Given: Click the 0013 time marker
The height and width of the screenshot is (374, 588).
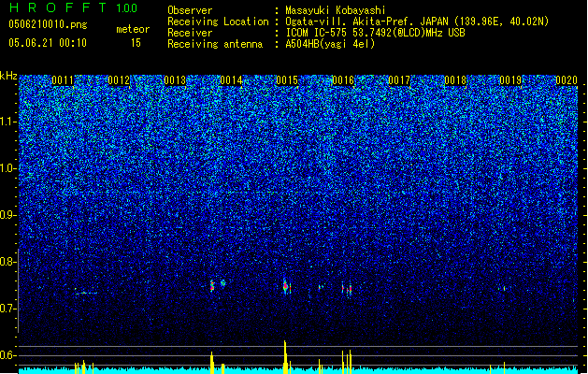Looking at the screenshot, I should click(175, 80).
